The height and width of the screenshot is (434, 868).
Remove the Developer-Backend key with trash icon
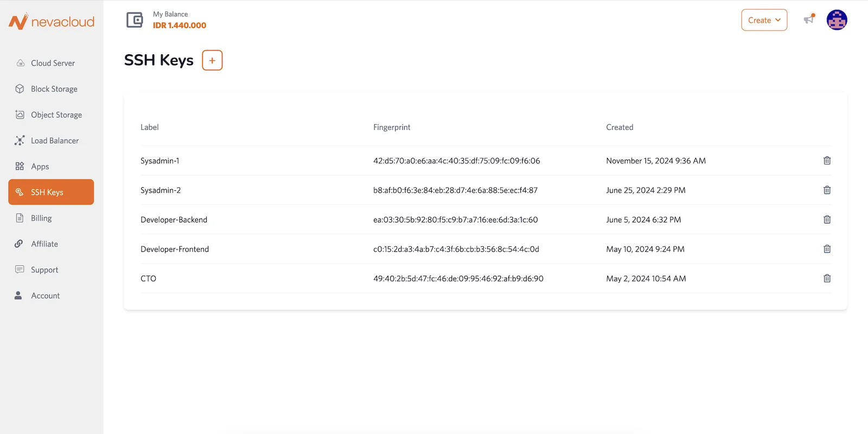pos(827,220)
